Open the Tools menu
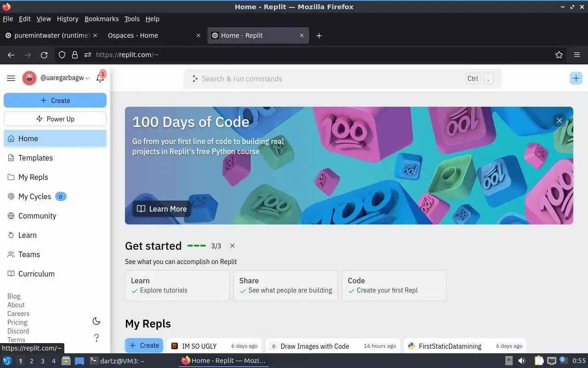 click(x=132, y=19)
